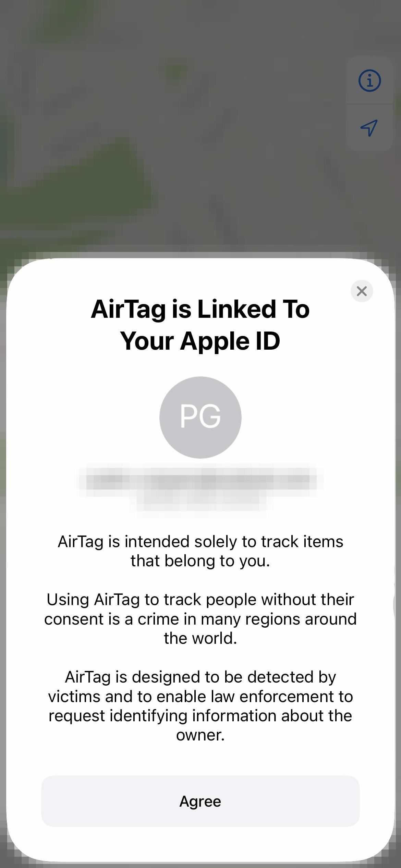The image size is (401, 868).
Task: Tap 'request identifying information about the' line
Action: point(200,716)
